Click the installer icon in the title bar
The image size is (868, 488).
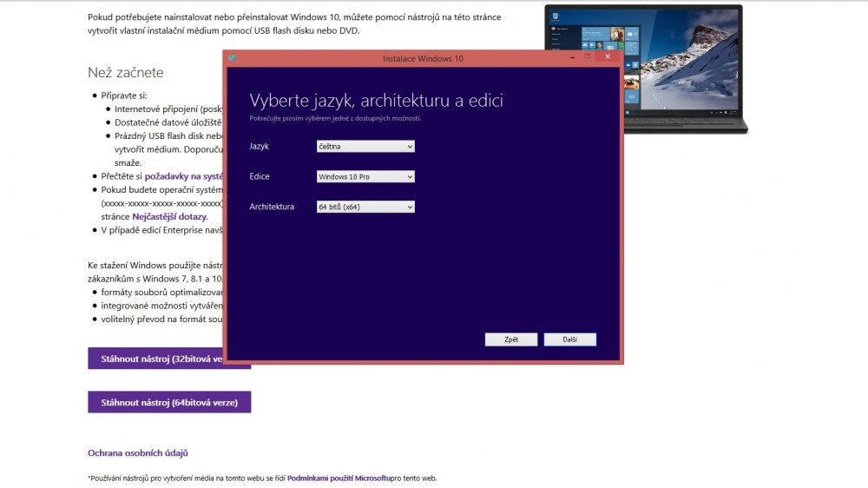pos(233,58)
